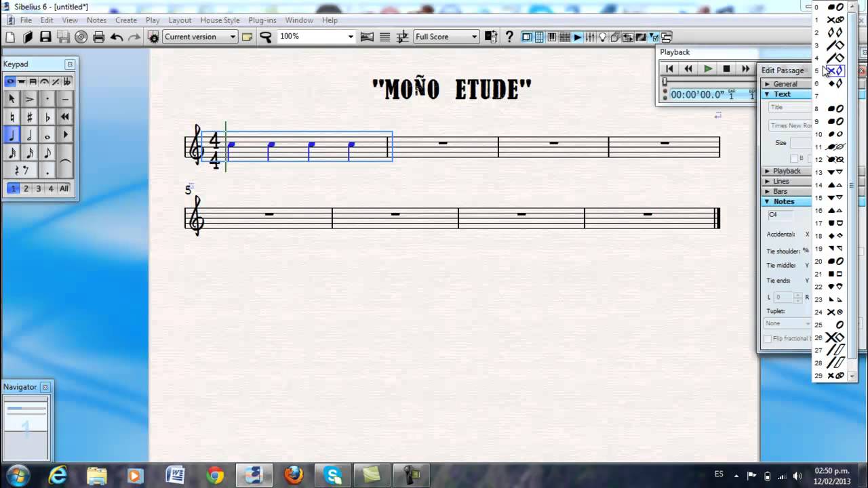Save the score with the floppy disk icon

point(45,37)
